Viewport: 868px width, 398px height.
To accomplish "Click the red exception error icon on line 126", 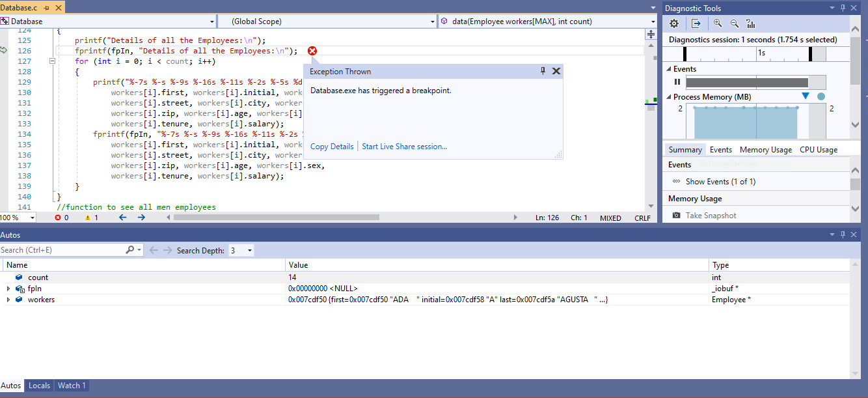I will [x=312, y=51].
